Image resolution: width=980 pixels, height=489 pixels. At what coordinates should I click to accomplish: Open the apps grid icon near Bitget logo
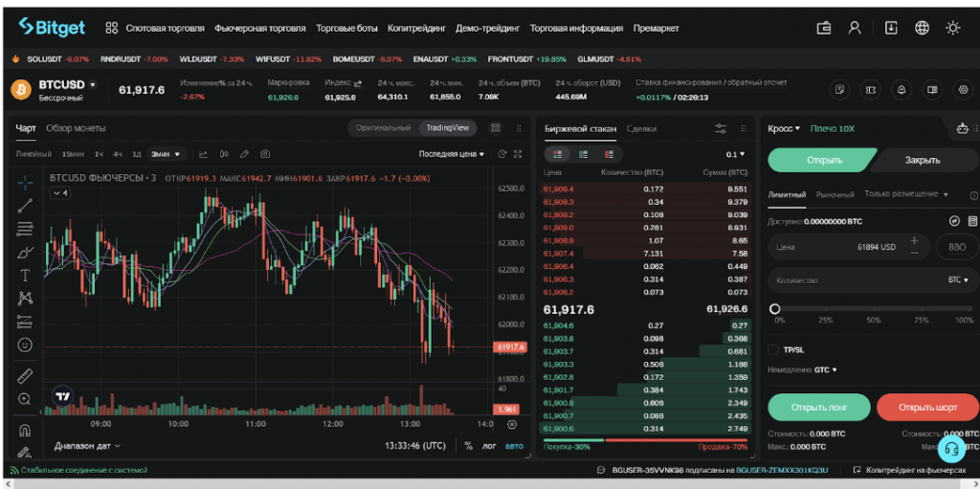point(112,28)
